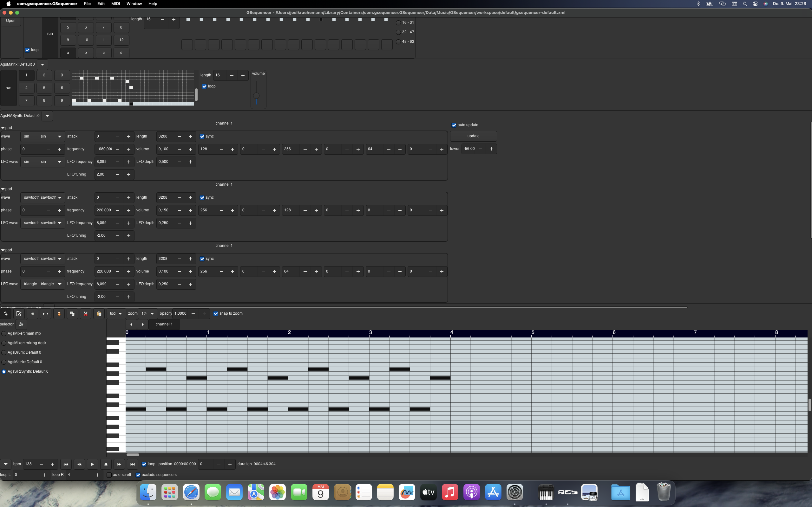Viewport: 812px width, 507px height.
Task: Activate the Invert notes tool
Action: [59, 313]
